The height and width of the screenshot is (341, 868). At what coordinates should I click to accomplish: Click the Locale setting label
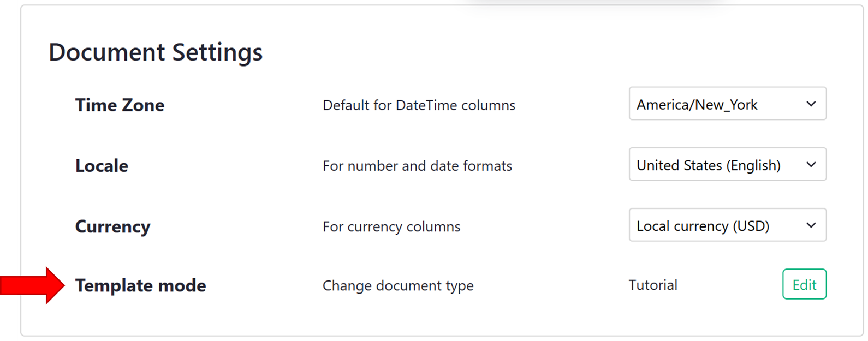[x=102, y=165]
